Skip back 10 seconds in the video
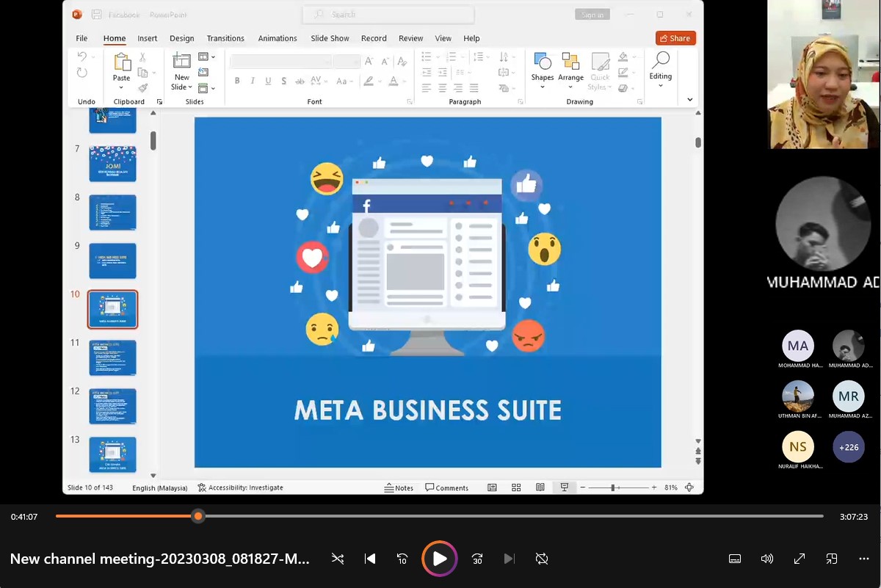Image resolution: width=881 pixels, height=588 pixels. [x=402, y=559]
